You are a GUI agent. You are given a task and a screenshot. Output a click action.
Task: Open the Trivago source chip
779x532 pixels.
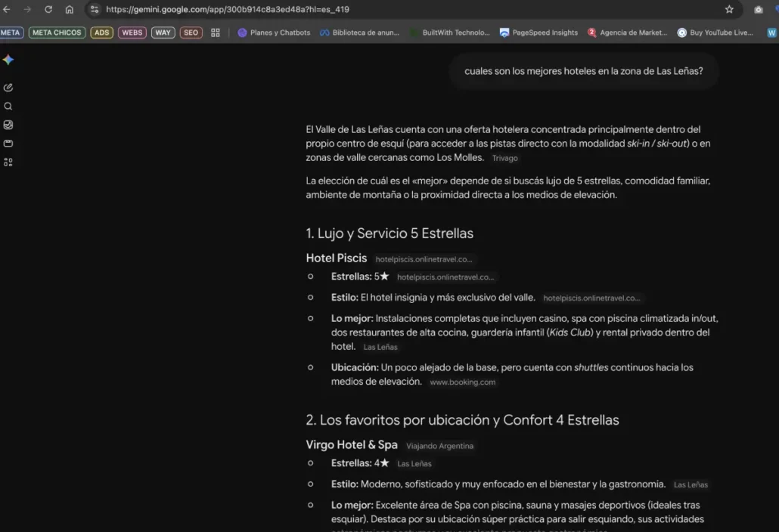tap(504, 158)
